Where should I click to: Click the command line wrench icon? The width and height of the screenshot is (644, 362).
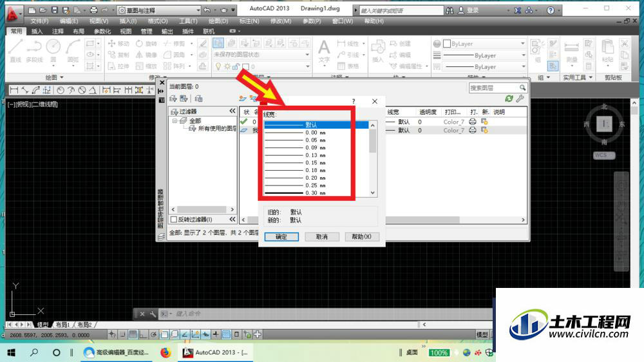tap(153, 314)
